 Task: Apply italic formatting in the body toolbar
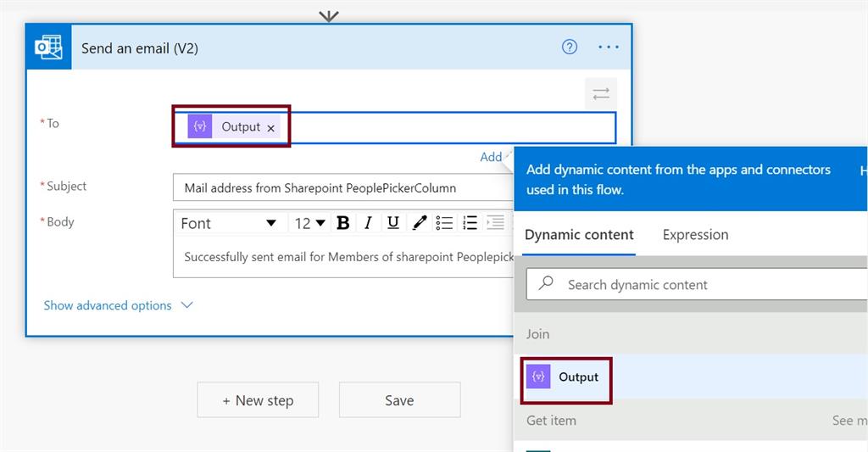pos(368,223)
